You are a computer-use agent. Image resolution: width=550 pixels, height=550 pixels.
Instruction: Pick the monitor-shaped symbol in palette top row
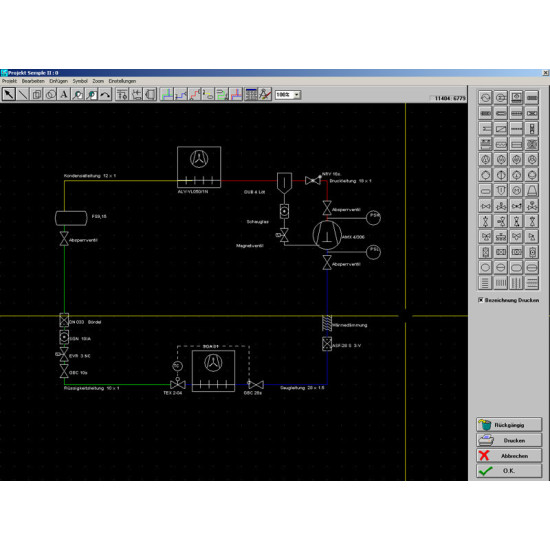[516, 98]
